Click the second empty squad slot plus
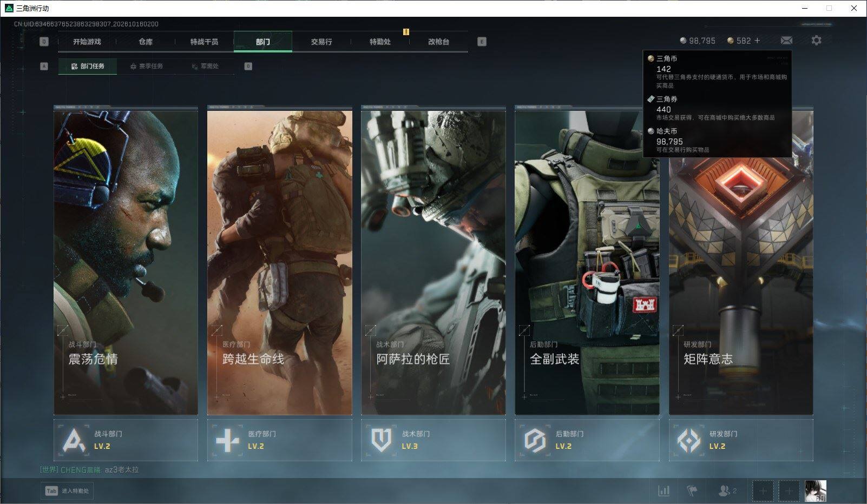867x504 pixels. 789,491
